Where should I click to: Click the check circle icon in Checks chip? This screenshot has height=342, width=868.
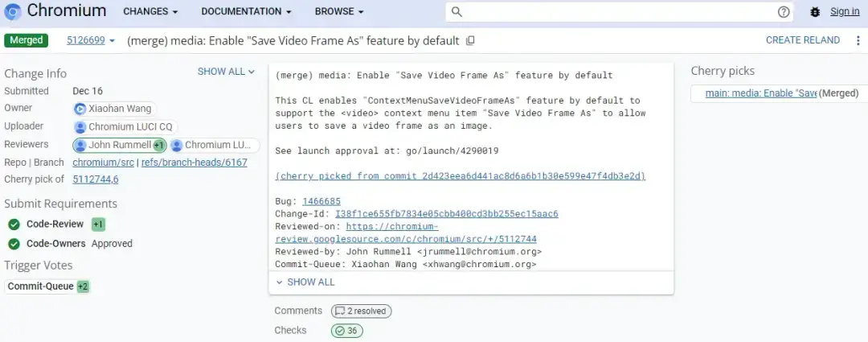(340, 331)
